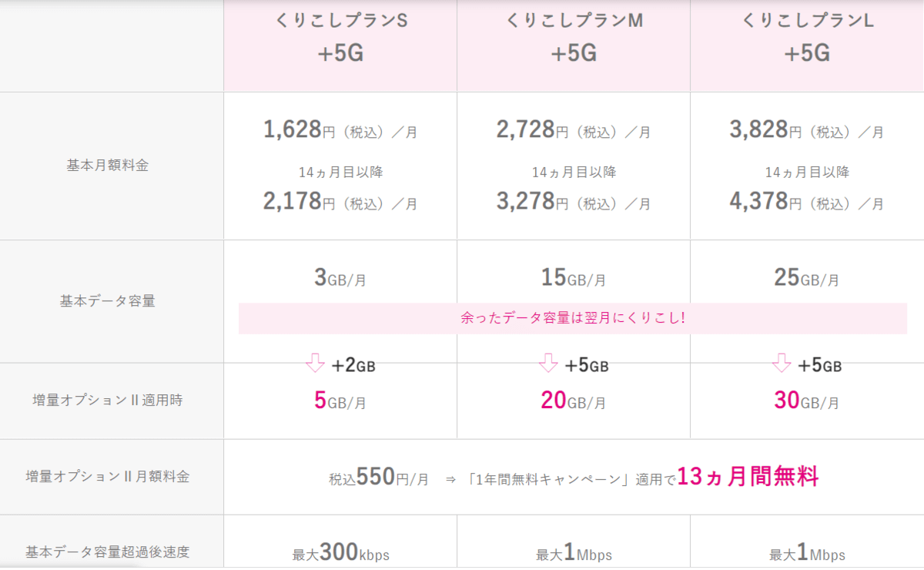
Task: Select the くりこしプランL +5G header
Action: [807, 37]
